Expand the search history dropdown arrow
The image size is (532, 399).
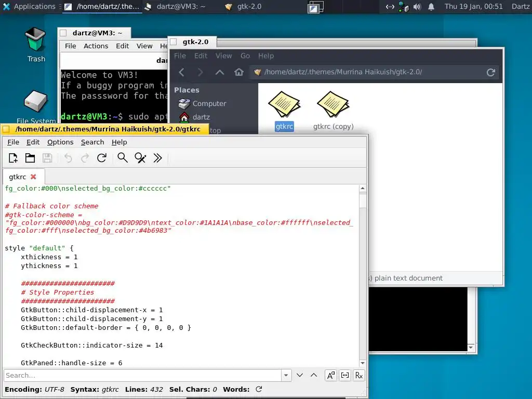coord(286,375)
